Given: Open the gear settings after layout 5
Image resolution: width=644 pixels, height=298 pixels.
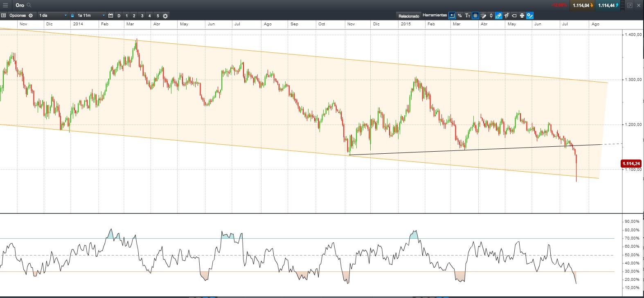Looking at the screenshot, I should (165, 16).
